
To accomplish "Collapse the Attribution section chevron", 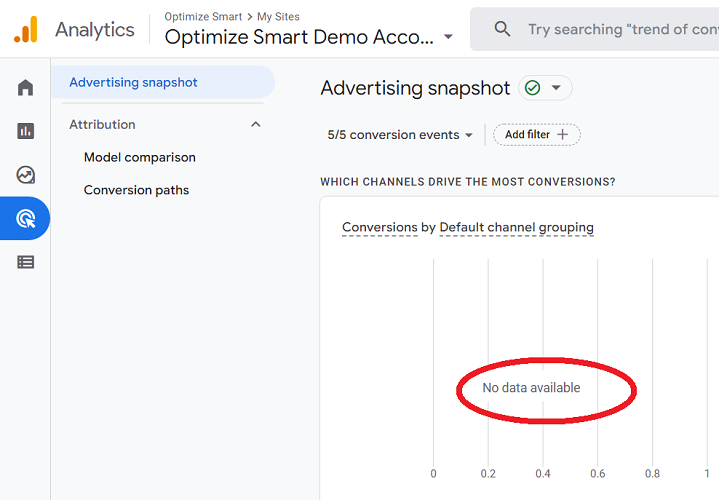I will point(256,124).
